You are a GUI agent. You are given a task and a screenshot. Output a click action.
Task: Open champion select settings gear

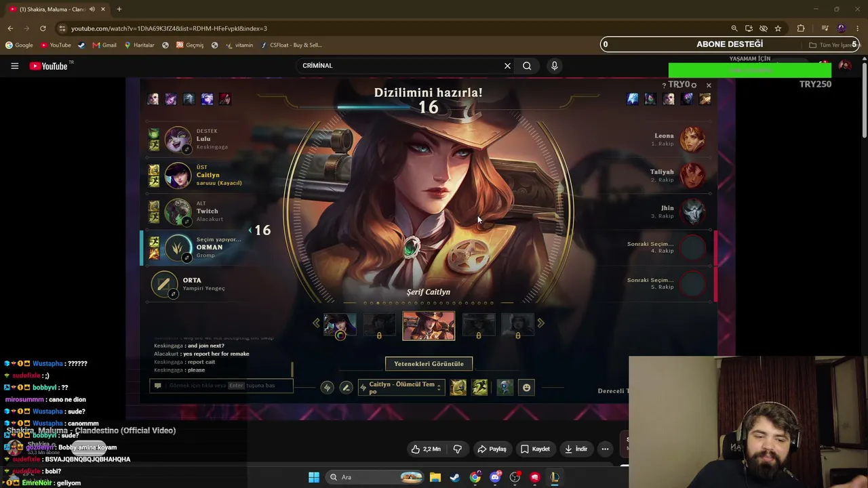click(x=693, y=85)
